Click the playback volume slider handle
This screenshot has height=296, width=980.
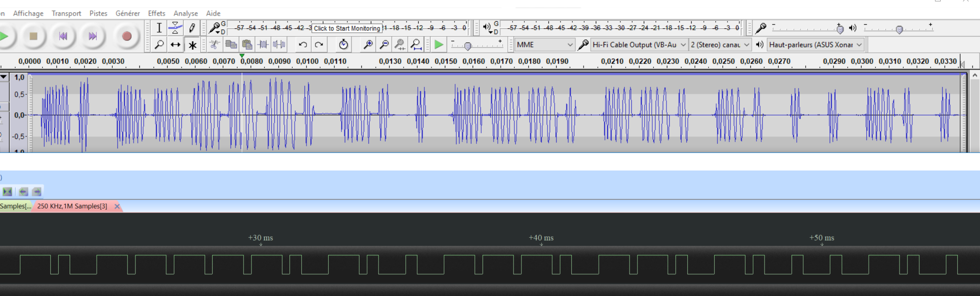[x=899, y=30]
